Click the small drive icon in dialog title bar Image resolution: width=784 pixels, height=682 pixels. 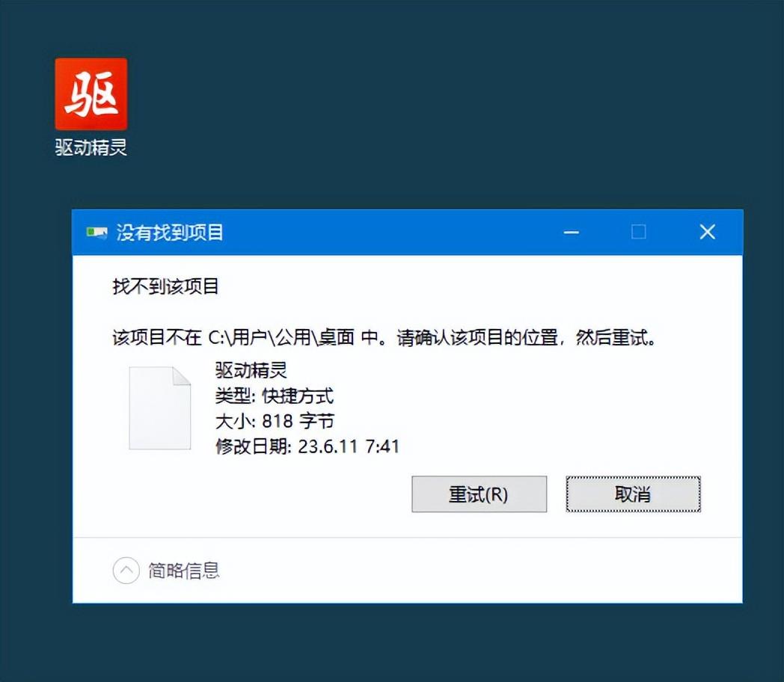(97, 233)
